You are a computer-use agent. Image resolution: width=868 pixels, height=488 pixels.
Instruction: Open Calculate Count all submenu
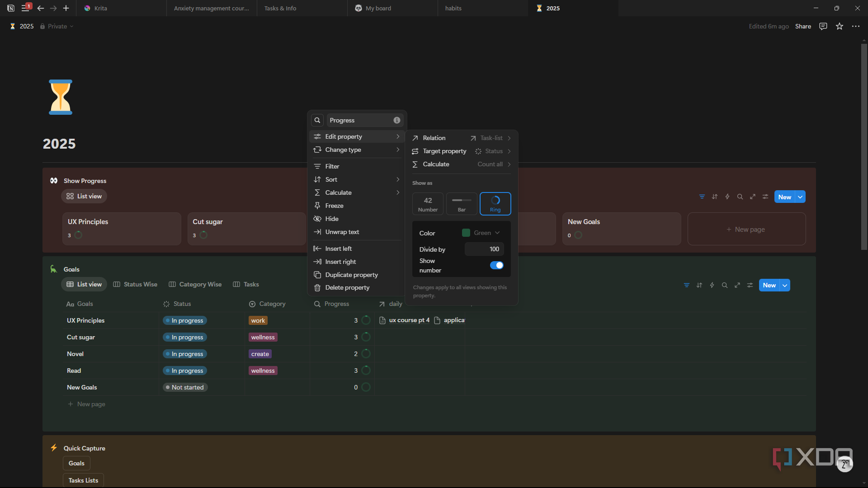point(462,164)
